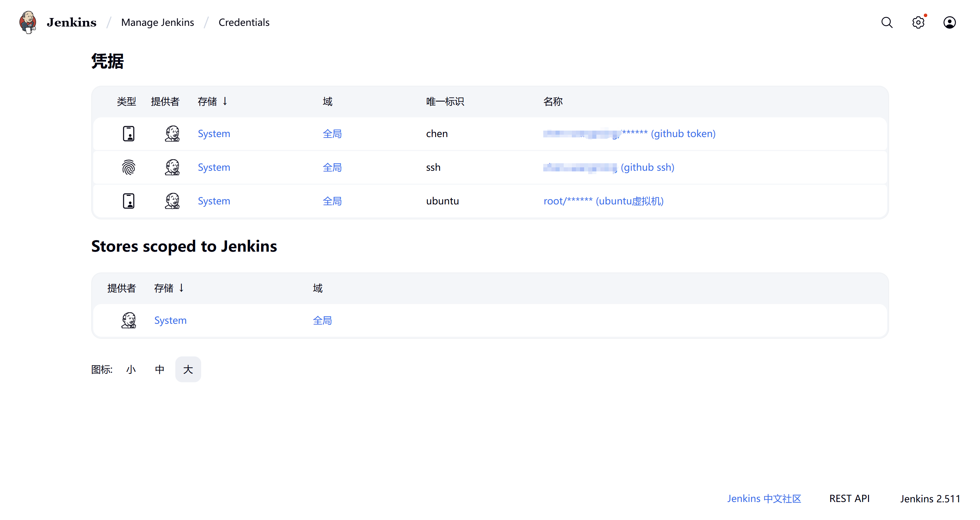Open root ubuntu虚拟机 credential link

[x=604, y=201]
